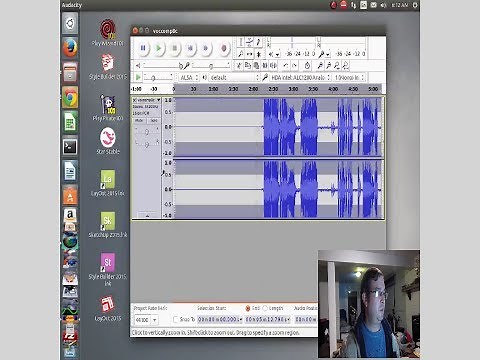The height and width of the screenshot is (360, 480).
Task: Open the playback meter speaker dropdown
Action: pos(278,54)
